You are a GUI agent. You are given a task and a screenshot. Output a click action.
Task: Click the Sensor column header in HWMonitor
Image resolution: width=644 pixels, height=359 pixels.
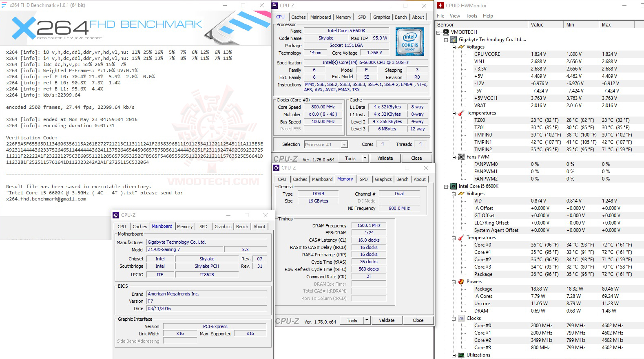tap(481, 24)
